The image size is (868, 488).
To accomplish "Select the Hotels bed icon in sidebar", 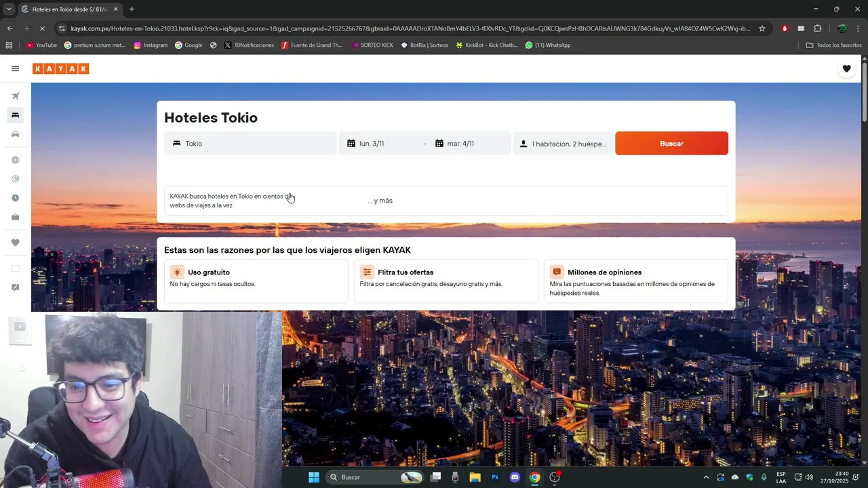I will (x=15, y=115).
